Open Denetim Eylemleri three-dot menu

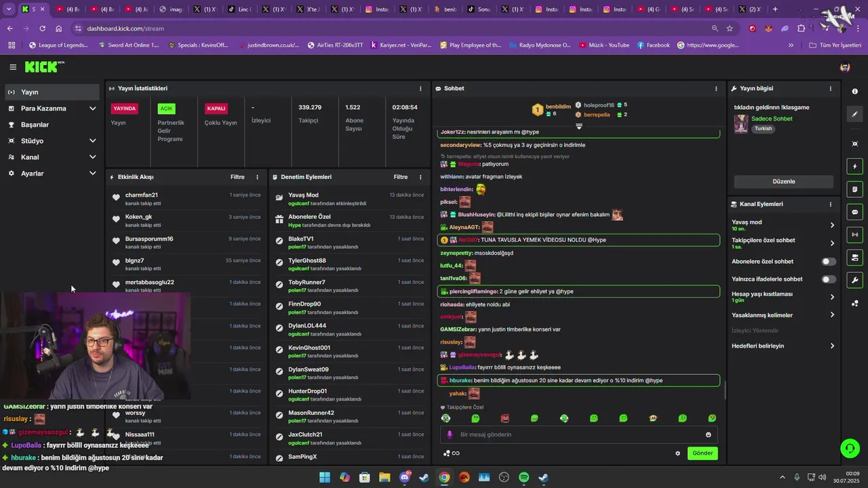tap(420, 177)
